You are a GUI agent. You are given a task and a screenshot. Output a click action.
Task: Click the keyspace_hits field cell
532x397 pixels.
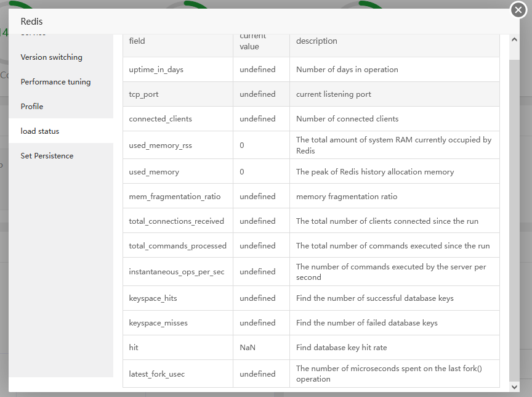click(153, 298)
